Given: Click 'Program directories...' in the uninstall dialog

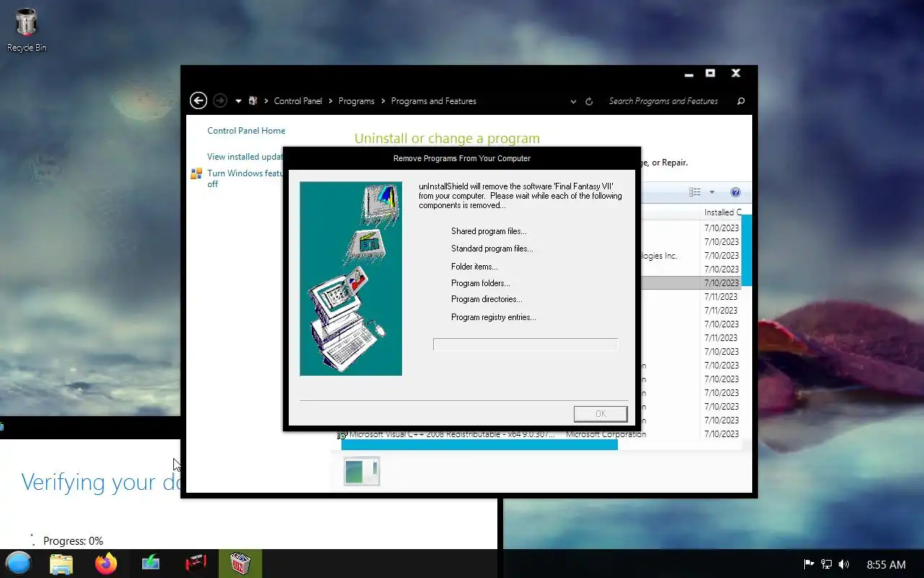Looking at the screenshot, I should (487, 299).
